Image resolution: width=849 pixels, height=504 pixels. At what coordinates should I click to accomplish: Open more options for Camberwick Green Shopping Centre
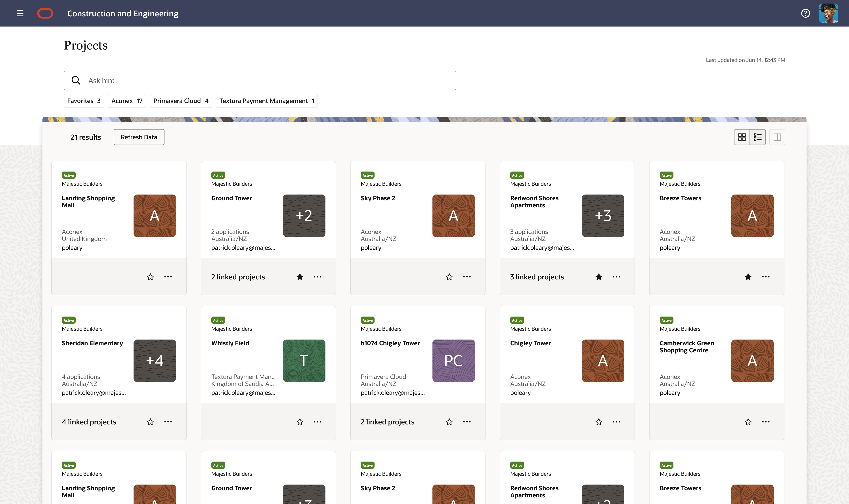pyautogui.click(x=766, y=422)
